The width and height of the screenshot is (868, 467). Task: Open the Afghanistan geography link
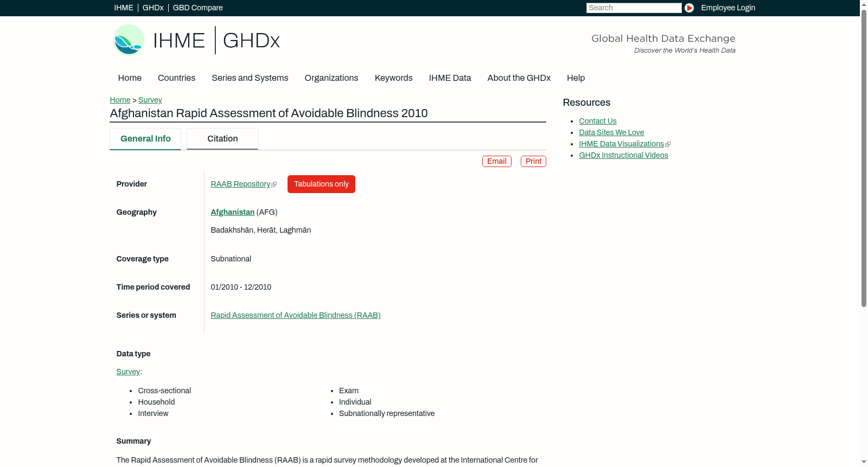tap(232, 213)
